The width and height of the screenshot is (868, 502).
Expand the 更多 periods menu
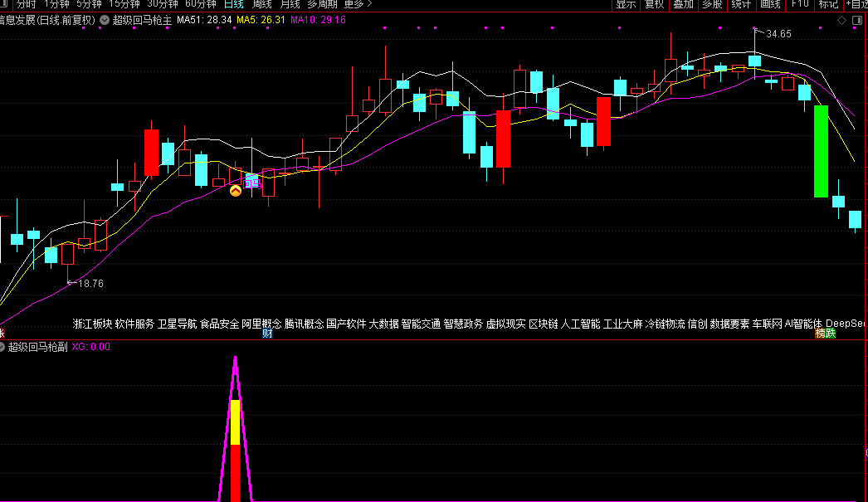(358, 4)
